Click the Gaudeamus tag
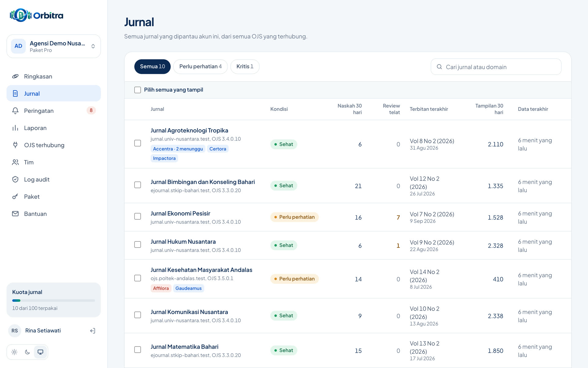Viewport: 588px width, 368px height. (188, 288)
